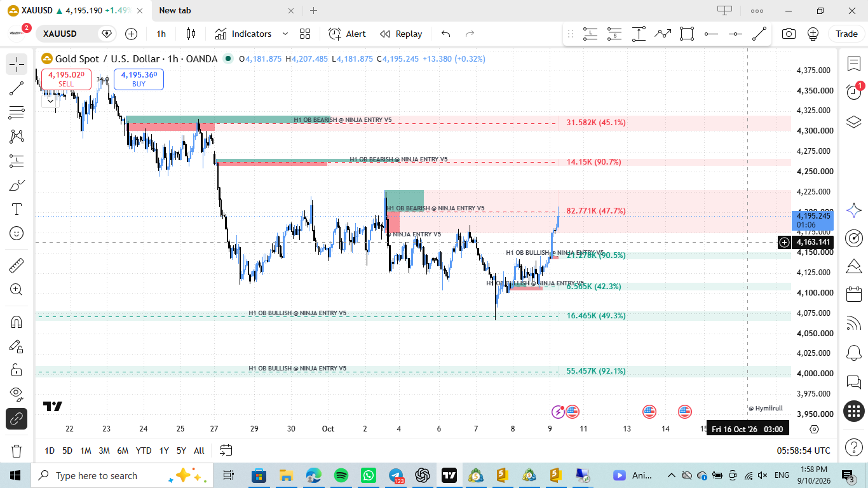Add a symbol to compare
The width and height of the screenshot is (868, 488).
coord(131,34)
